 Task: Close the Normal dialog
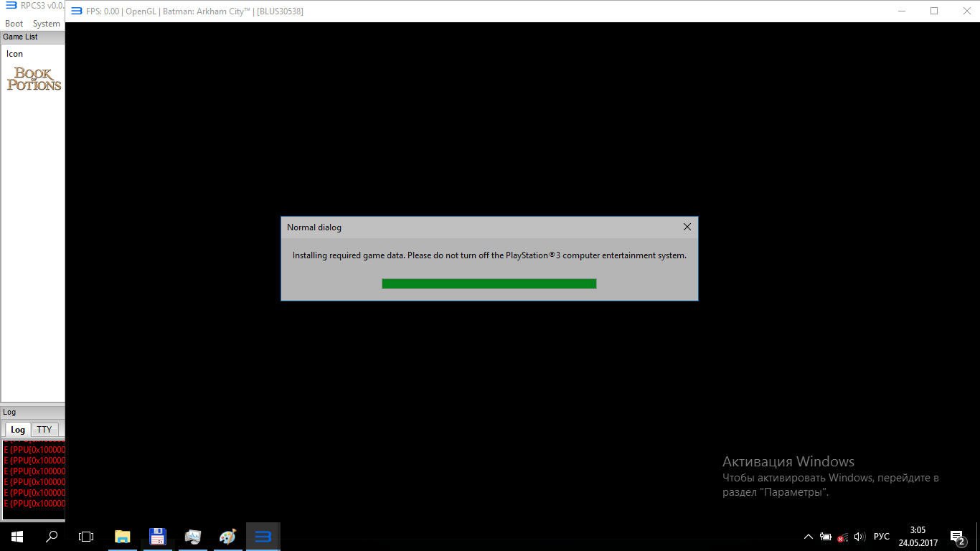(687, 227)
